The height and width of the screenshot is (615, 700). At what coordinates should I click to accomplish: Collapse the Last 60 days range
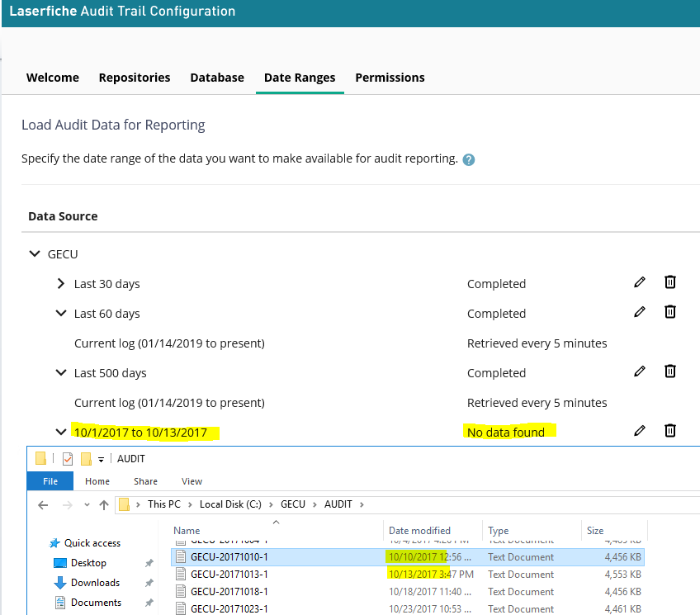[61, 314]
